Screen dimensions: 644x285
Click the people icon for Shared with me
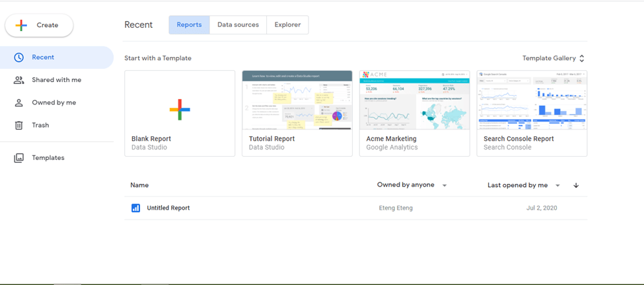(19, 80)
